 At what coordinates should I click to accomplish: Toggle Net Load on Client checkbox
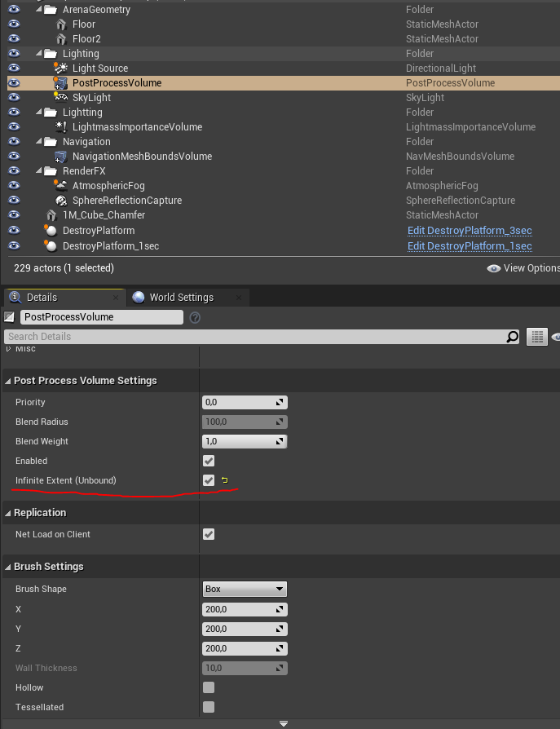point(209,534)
